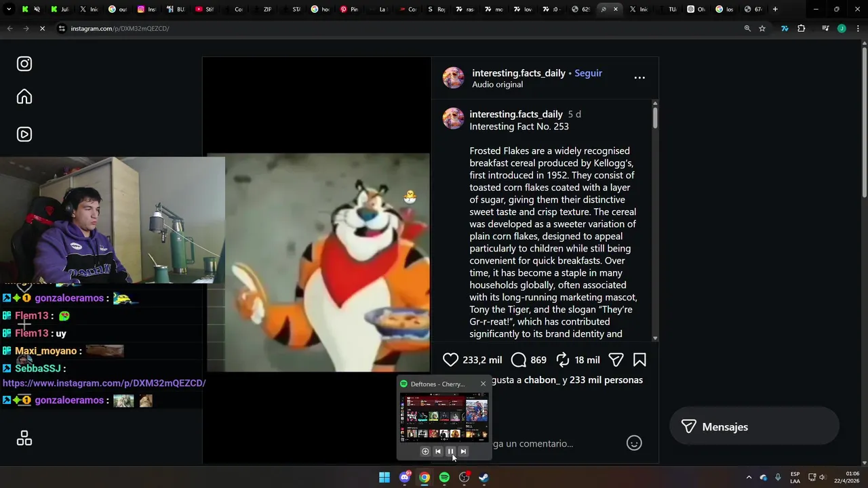Open the Spotify window thumbnail preview
Viewport: 868px width, 488px height.
click(x=444, y=418)
